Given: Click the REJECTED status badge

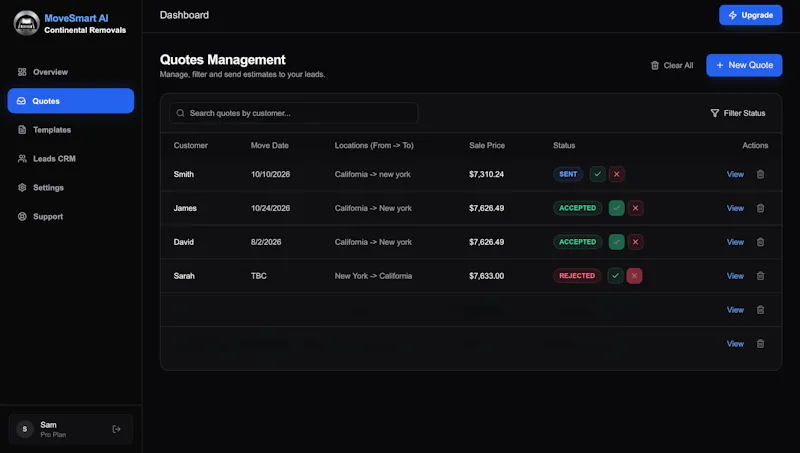Looking at the screenshot, I should pos(577,276).
